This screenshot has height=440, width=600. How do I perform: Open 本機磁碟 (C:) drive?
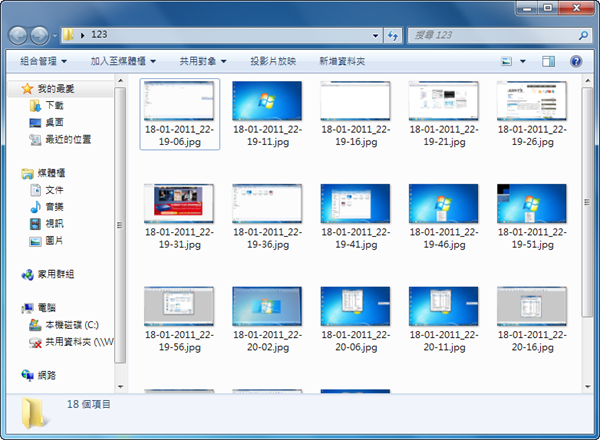pyautogui.click(x=64, y=325)
